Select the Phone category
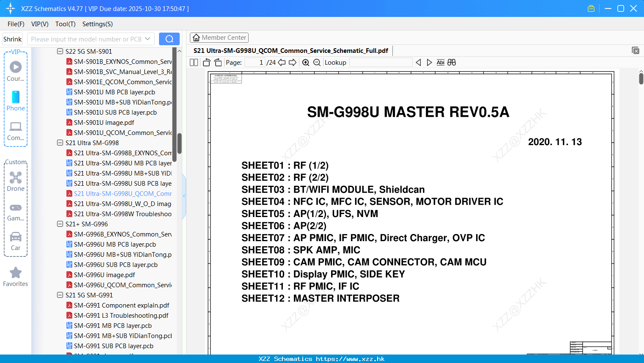Screen dimensions: 644x363 coord(16,101)
